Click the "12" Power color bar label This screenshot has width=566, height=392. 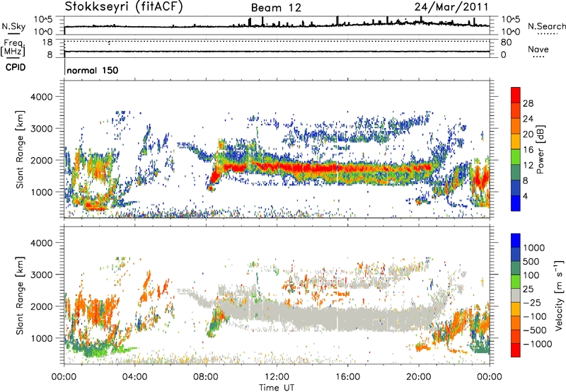pyautogui.click(x=528, y=166)
